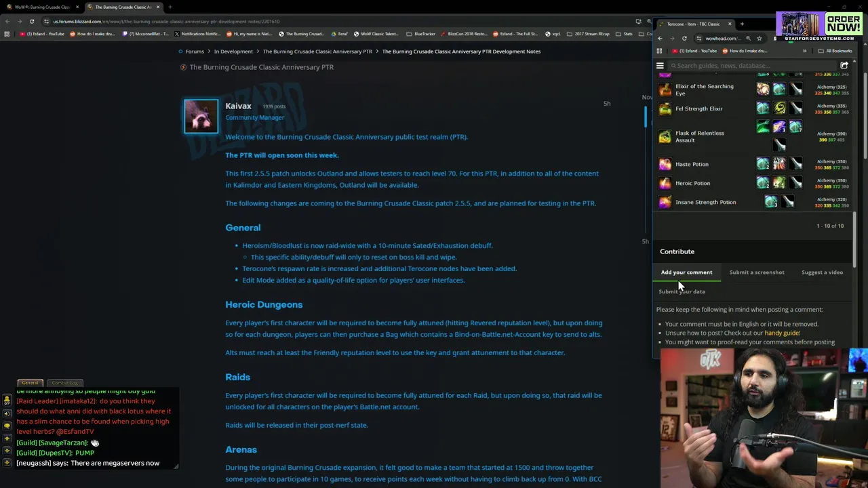This screenshot has width=868, height=488.
Task: Click the Insane Strength Potion item icon
Action: coord(665,202)
